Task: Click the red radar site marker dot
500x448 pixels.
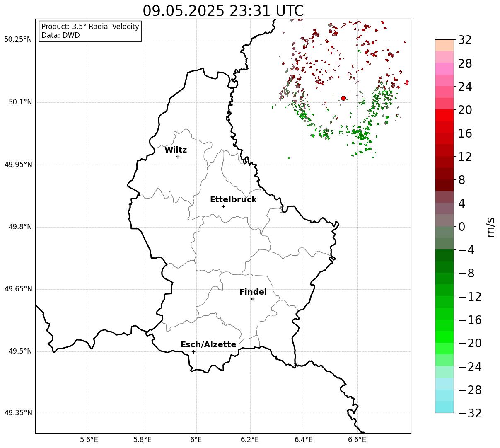Action: pos(343,98)
